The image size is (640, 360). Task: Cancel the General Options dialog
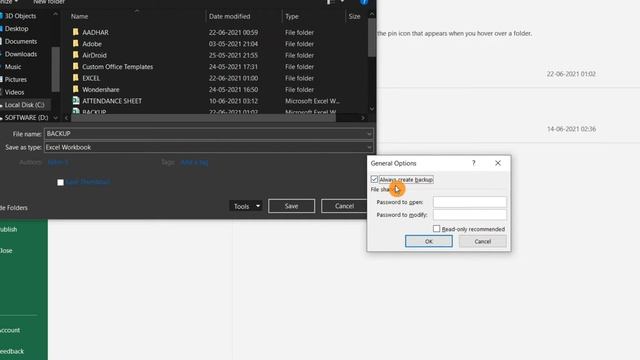pyautogui.click(x=482, y=241)
